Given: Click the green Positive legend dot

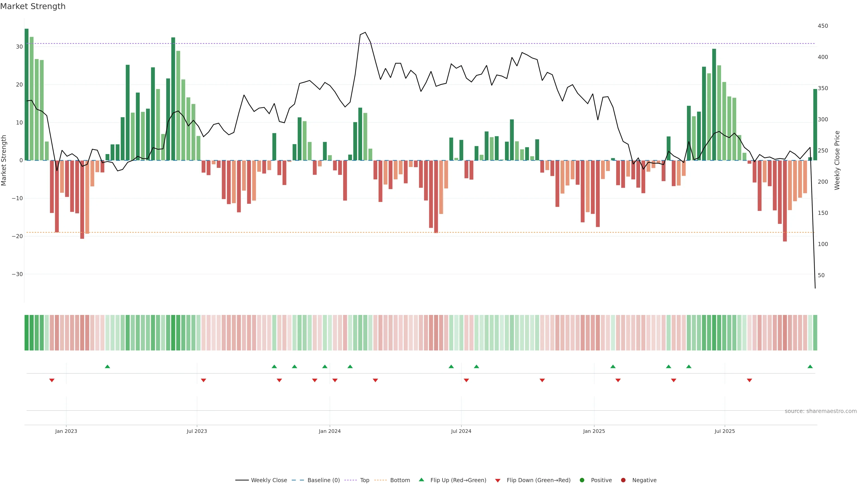Looking at the screenshot, I should (582, 480).
